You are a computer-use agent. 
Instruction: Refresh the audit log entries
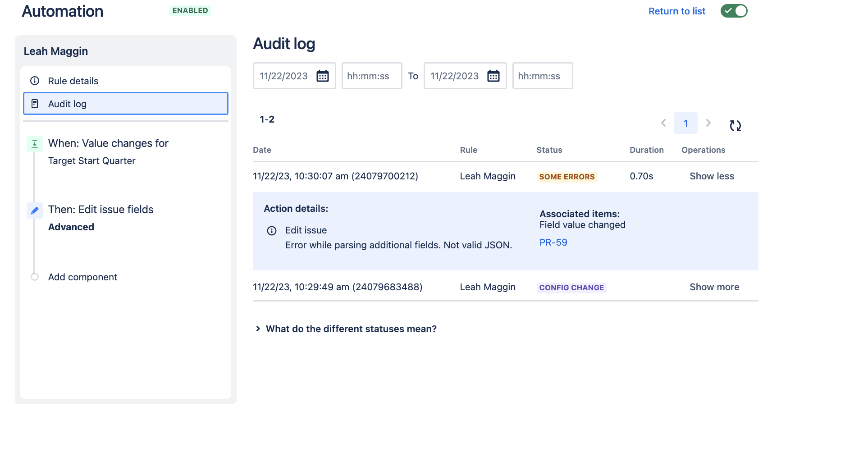tap(736, 126)
